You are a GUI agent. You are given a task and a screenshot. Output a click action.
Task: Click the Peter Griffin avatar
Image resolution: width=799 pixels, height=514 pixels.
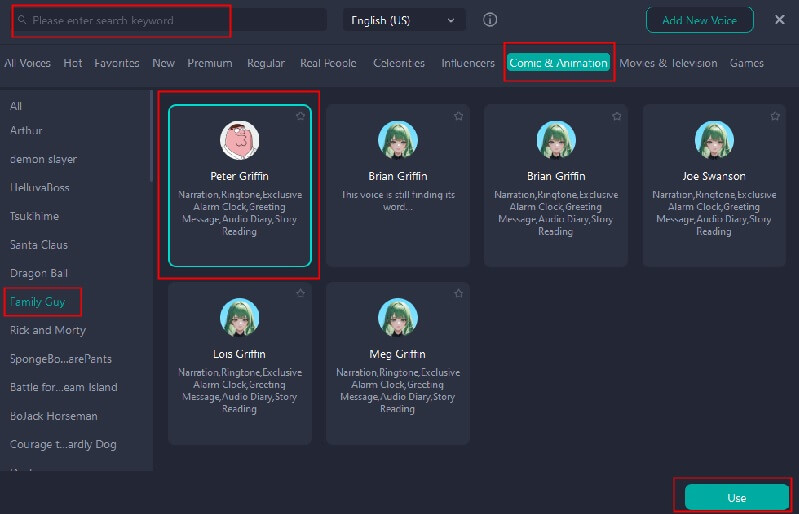[x=239, y=140]
